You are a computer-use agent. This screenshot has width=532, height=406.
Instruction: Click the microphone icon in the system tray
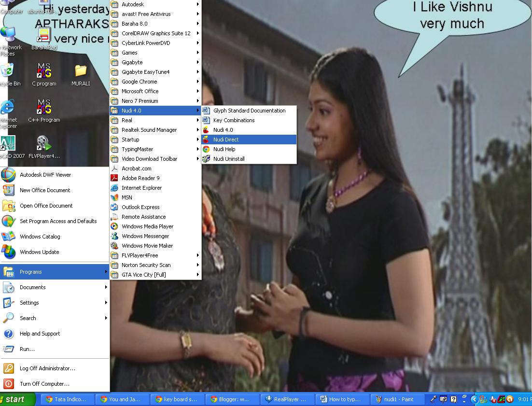click(x=434, y=399)
